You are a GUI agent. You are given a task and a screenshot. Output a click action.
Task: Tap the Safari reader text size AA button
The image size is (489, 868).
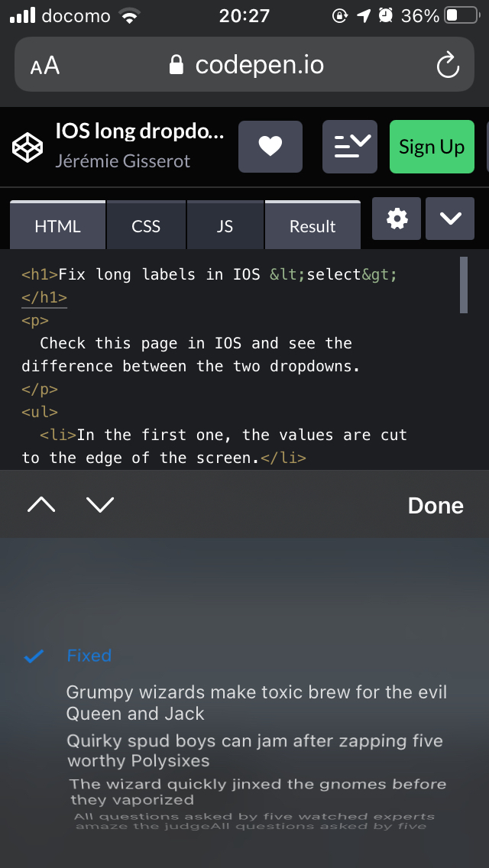pyautogui.click(x=45, y=65)
